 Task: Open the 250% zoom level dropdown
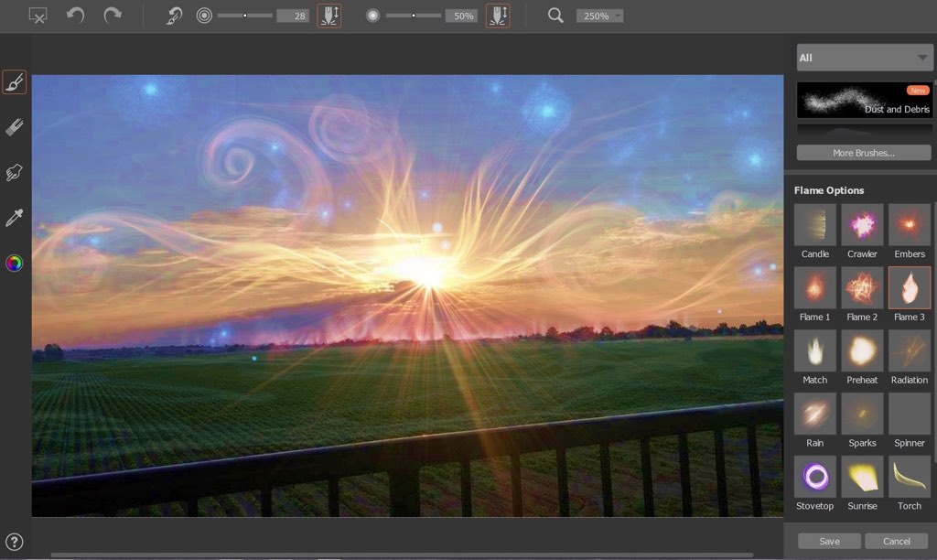[x=599, y=16]
